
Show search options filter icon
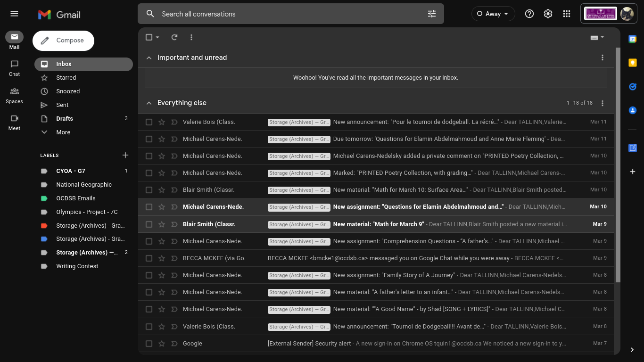coord(432,14)
